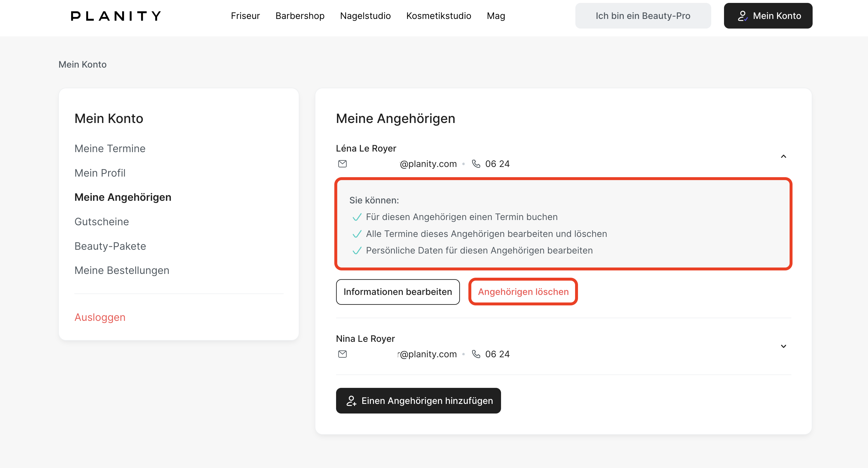Click phone icon in Léna Le Royer's row

476,164
